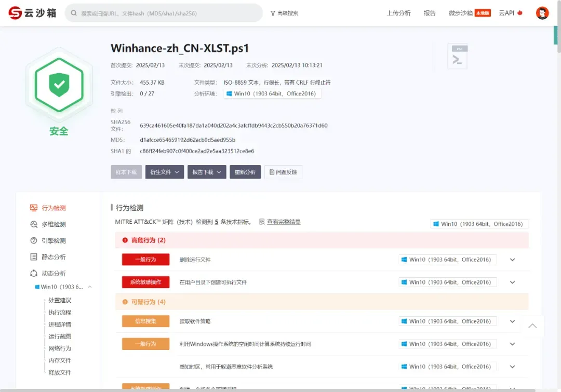Open 进程详情 in sidebar tree
Viewport: 561px width, 392px height.
(60, 325)
